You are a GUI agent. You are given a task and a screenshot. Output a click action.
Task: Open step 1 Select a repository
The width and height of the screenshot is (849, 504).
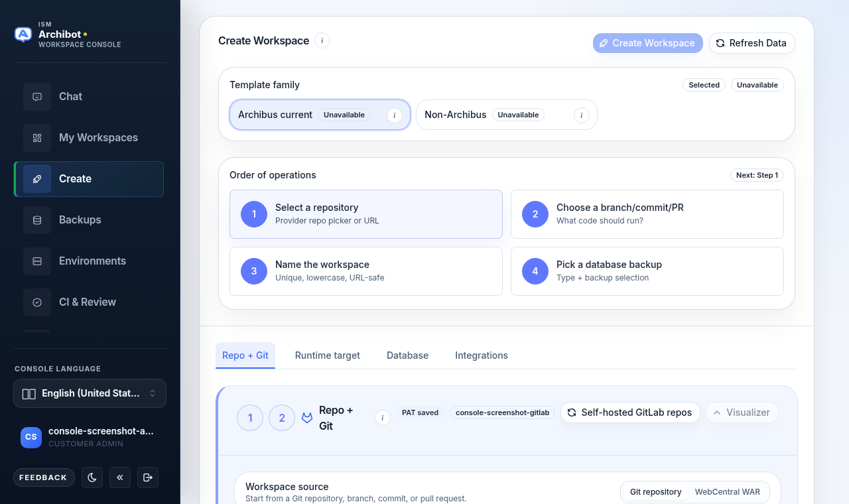click(x=366, y=214)
